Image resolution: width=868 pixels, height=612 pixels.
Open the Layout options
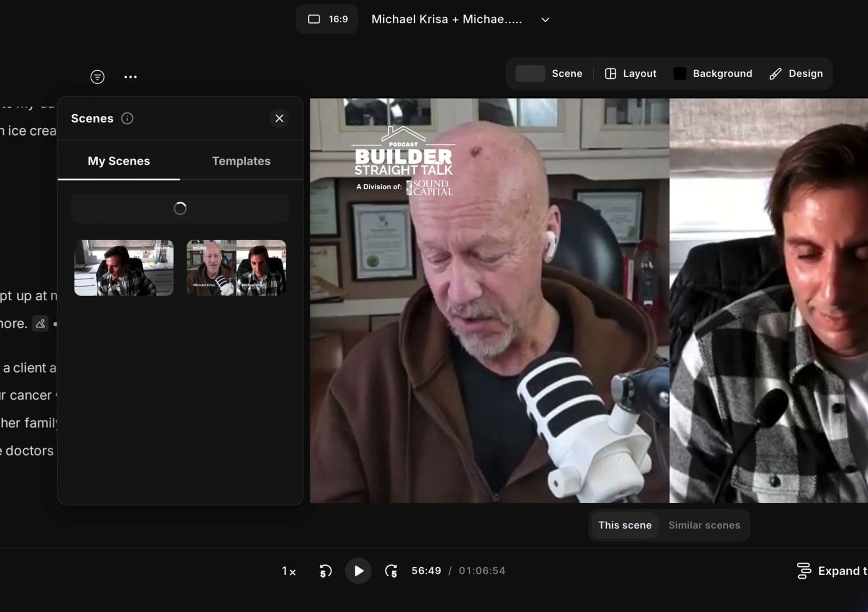[x=630, y=73]
